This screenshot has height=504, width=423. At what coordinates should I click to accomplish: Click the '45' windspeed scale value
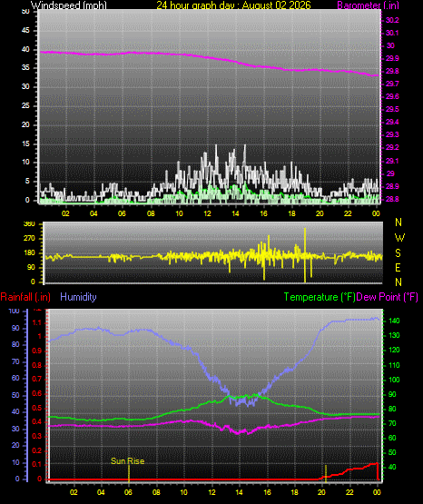pyautogui.click(x=25, y=31)
